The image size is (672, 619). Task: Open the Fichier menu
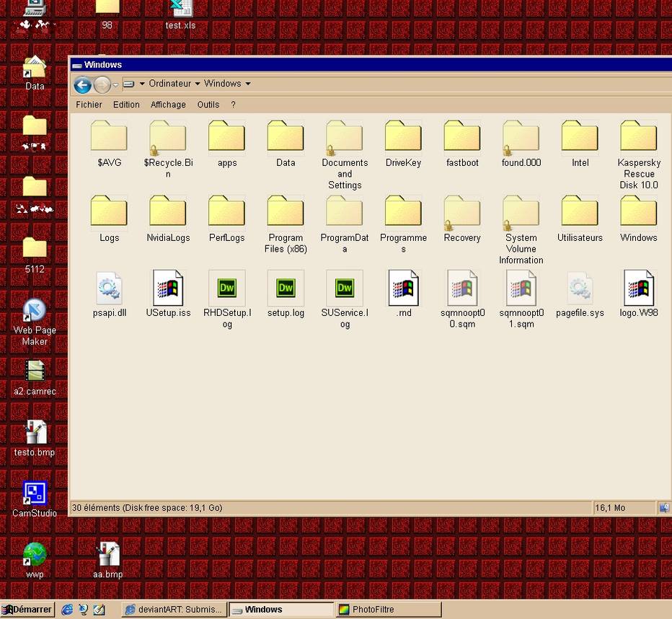89,104
